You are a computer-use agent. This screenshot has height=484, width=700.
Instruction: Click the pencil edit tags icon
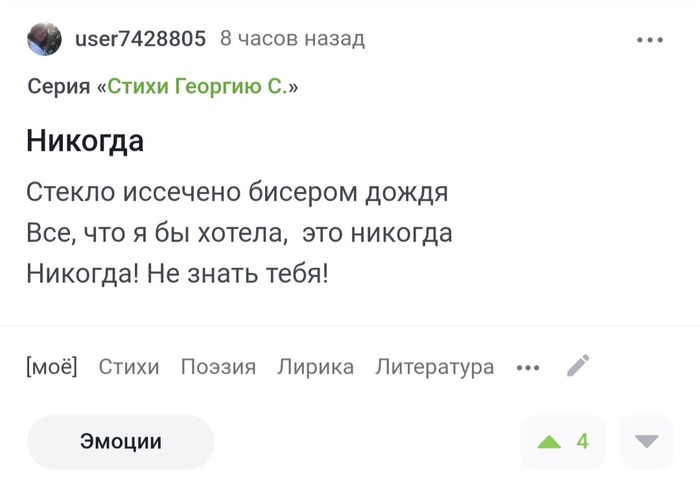point(578,366)
